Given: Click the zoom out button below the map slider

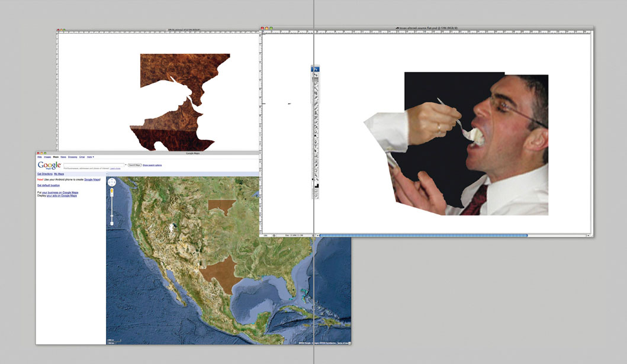Looking at the screenshot, I should pyautogui.click(x=112, y=224).
